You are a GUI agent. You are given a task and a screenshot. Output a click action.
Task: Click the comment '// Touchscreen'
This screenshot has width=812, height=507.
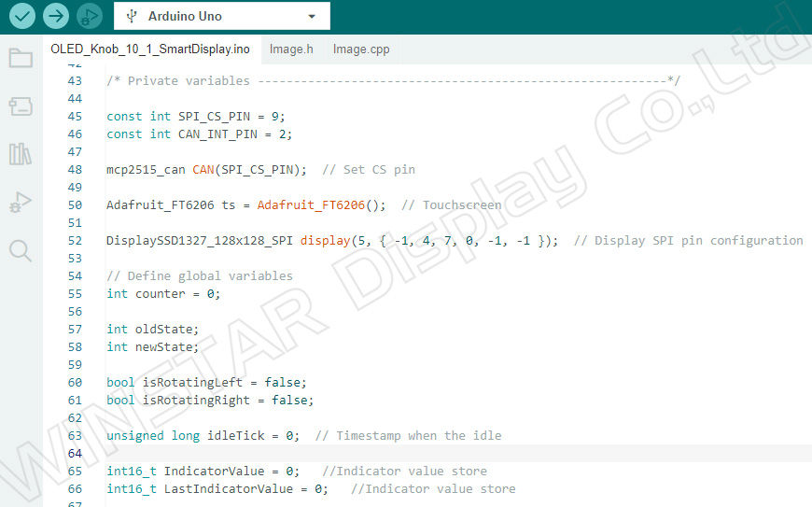pos(452,205)
